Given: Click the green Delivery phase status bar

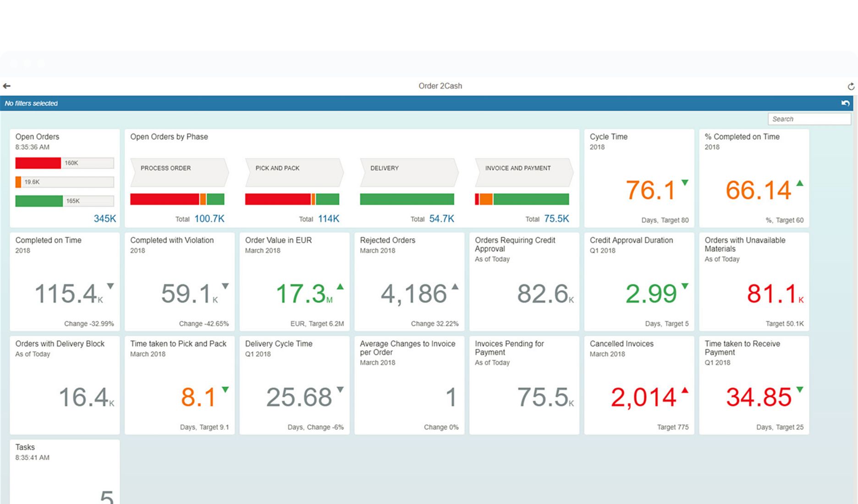Looking at the screenshot, I should tap(407, 199).
